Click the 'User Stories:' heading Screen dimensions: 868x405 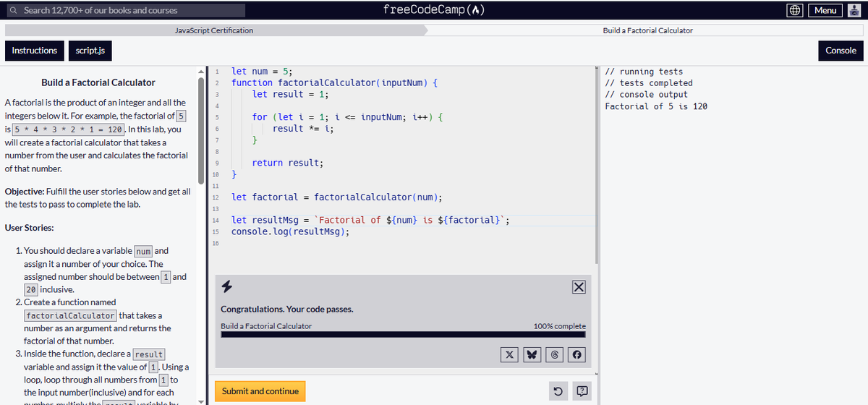click(x=29, y=228)
